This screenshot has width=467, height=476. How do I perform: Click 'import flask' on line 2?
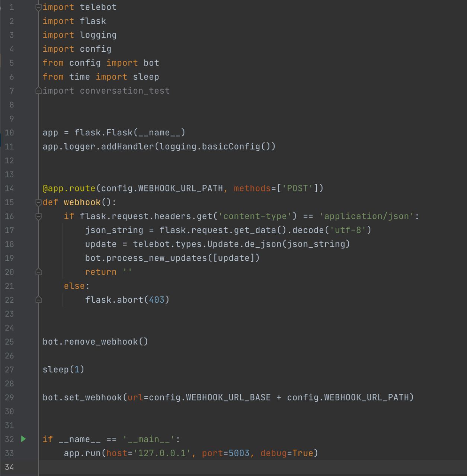tap(74, 21)
